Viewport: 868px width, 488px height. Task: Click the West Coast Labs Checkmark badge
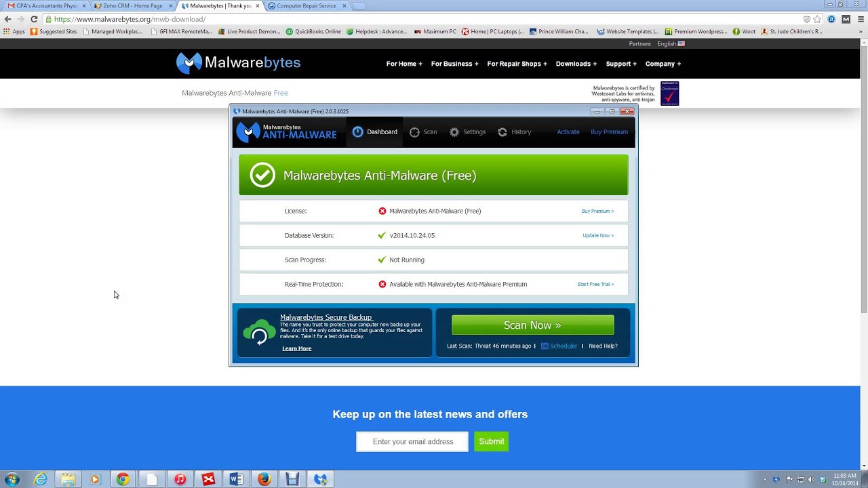669,94
